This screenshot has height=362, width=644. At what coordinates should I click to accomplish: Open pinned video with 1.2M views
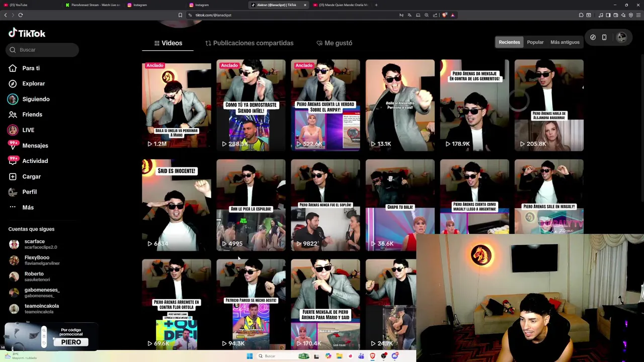[176, 105]
